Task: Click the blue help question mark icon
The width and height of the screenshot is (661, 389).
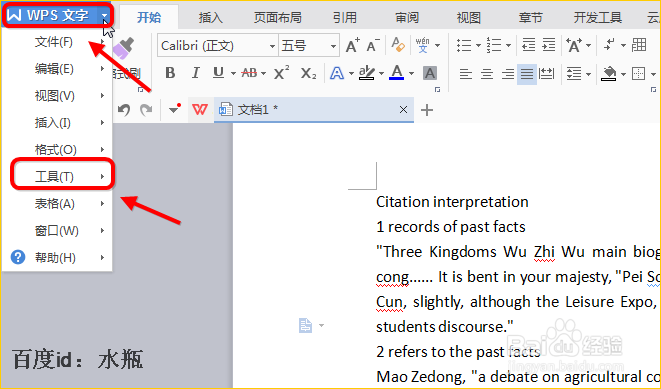Action: coord(18,257)
